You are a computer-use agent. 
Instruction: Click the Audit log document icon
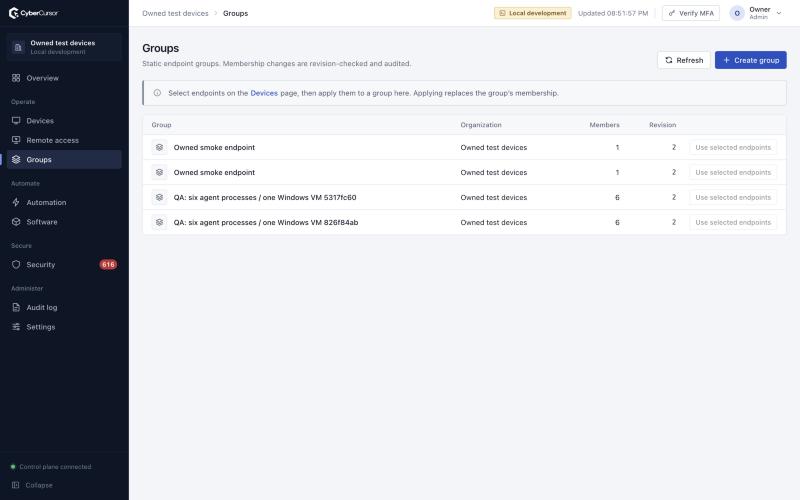pyautogui.click(x=16, y=308)
